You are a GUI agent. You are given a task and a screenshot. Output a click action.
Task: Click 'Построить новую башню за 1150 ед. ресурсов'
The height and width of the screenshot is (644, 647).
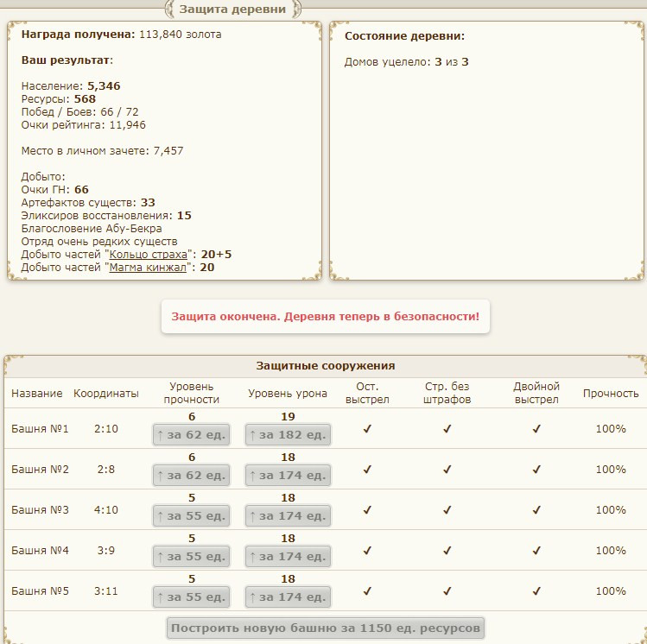tap(326, 627)
